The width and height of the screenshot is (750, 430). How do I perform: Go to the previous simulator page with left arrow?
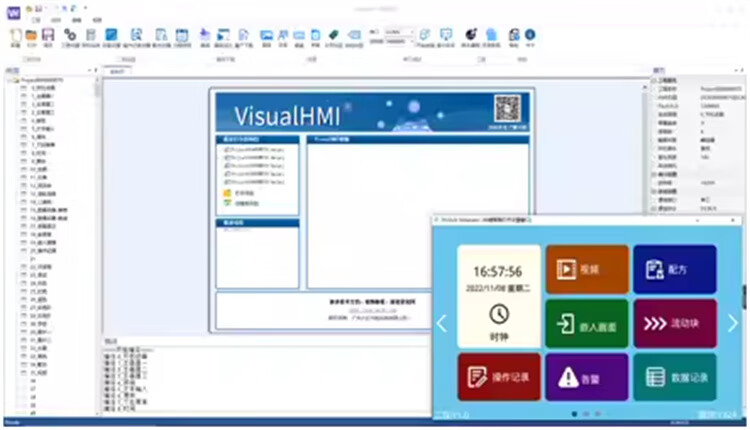click(x=441, y=324)
